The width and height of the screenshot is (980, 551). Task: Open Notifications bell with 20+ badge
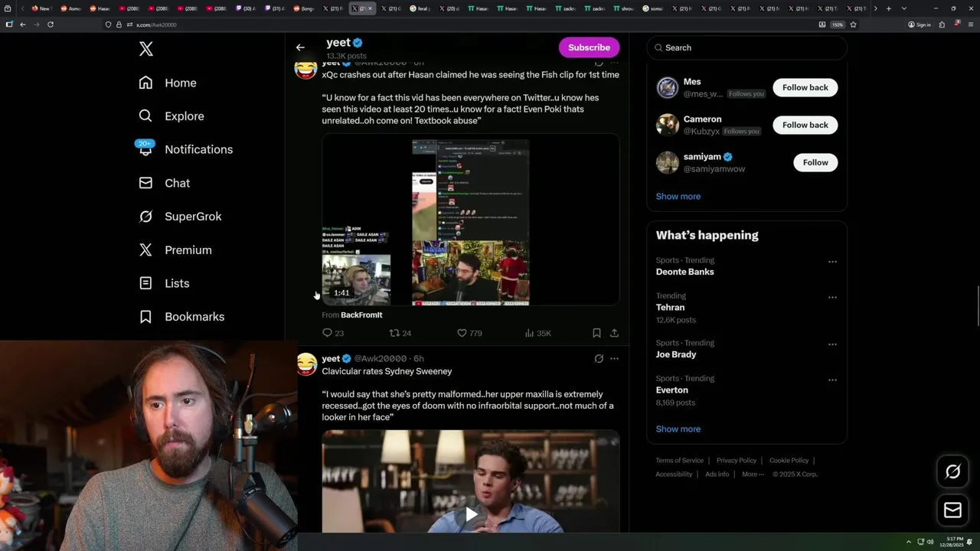(145, 148)
